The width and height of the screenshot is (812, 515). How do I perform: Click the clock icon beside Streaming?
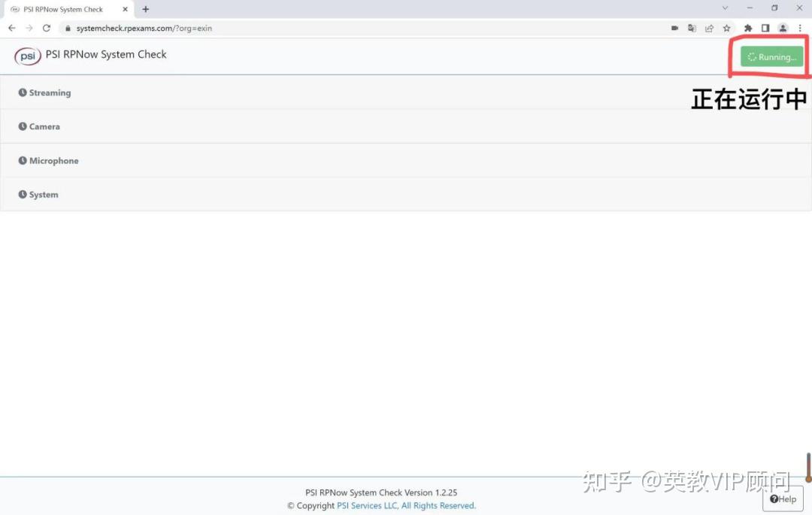21,92
